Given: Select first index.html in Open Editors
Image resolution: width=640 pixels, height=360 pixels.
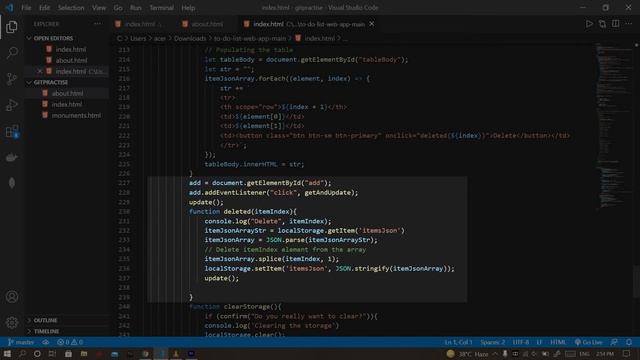Looking at the screenshot, I should 71,49.
